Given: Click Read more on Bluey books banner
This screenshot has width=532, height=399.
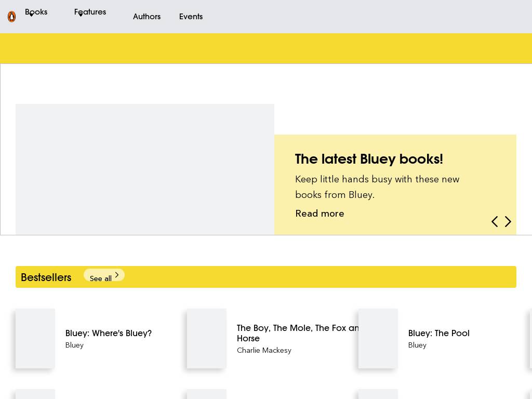Looking at the screenshot, I should (x=320, y=214).
